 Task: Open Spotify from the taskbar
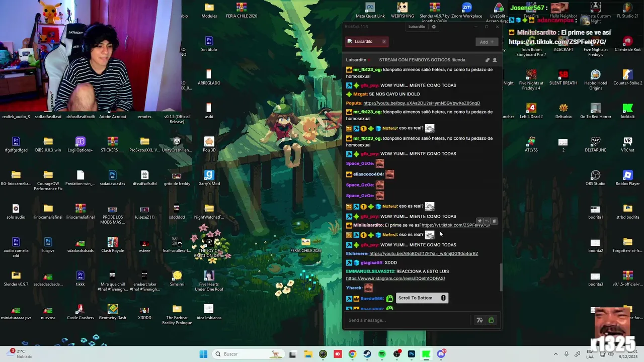pos(382,354)
